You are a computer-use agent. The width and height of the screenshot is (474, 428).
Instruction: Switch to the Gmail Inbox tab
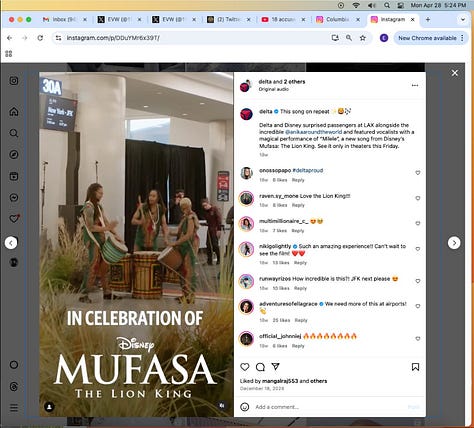[x=64, y=20]
